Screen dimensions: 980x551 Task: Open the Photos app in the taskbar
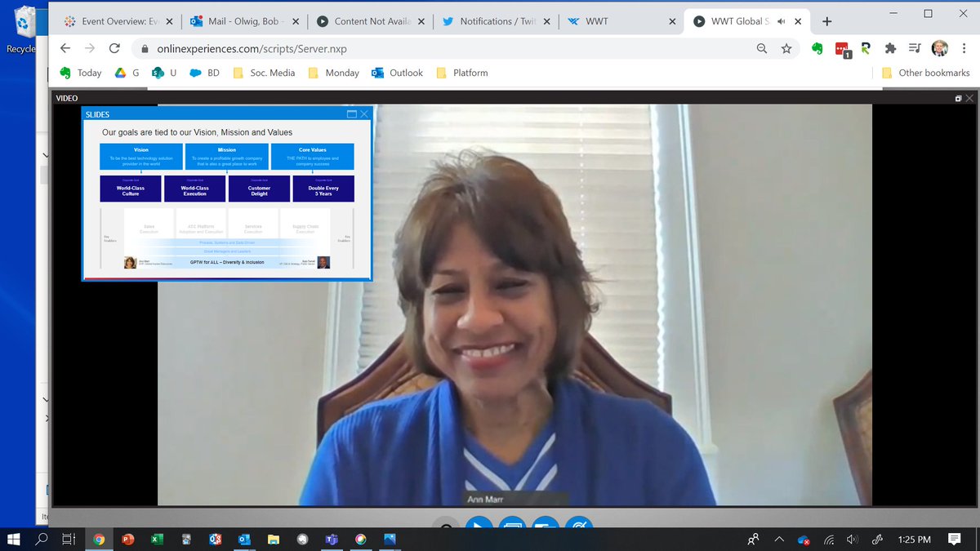pos(390,539)
